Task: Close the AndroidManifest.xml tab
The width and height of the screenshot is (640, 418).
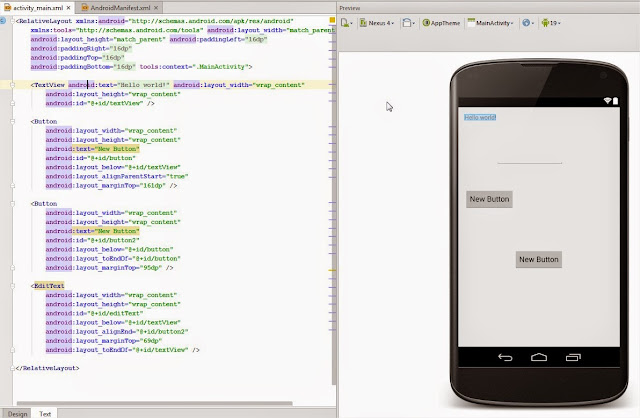Action: coord(156,8)
